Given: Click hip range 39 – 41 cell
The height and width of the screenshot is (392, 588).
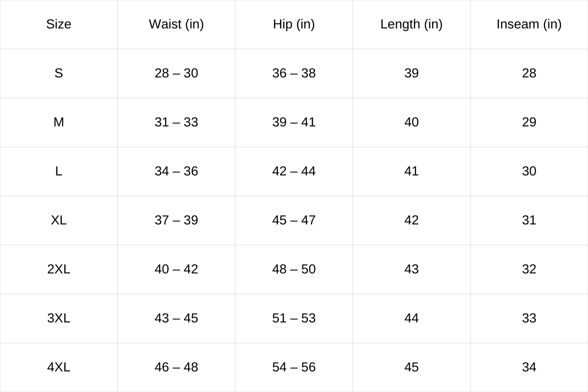Looking at the screenshot, I should pyautogui.click(x=294, y=122).
